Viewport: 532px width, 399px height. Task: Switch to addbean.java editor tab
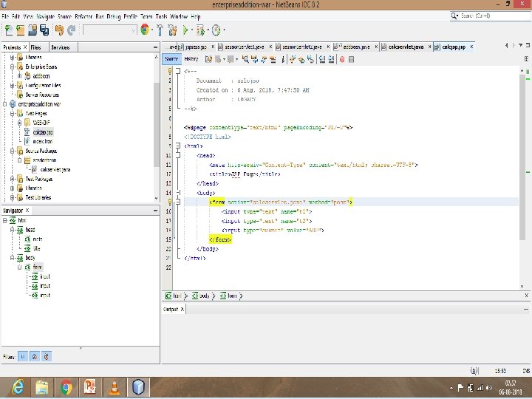pyautogui.click(x=356, y=47)
